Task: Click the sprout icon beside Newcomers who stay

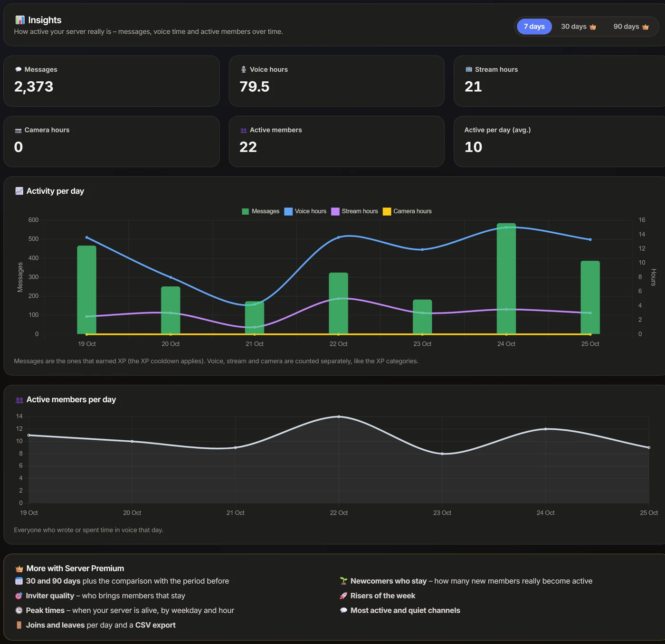Action: [343, 581]
